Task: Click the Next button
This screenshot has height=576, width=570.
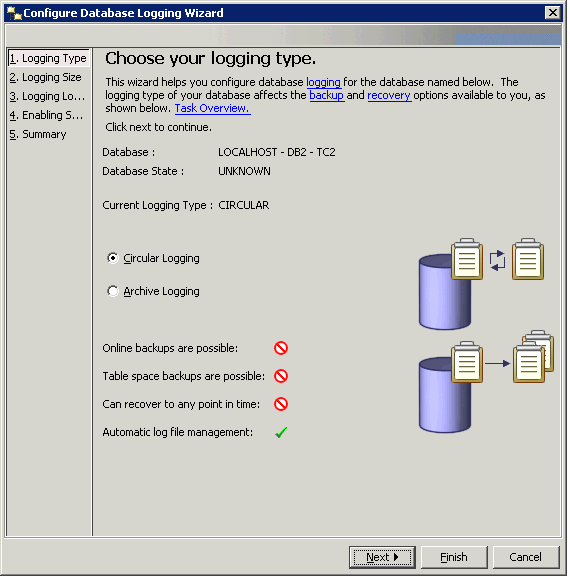Action: pos(382,557)
